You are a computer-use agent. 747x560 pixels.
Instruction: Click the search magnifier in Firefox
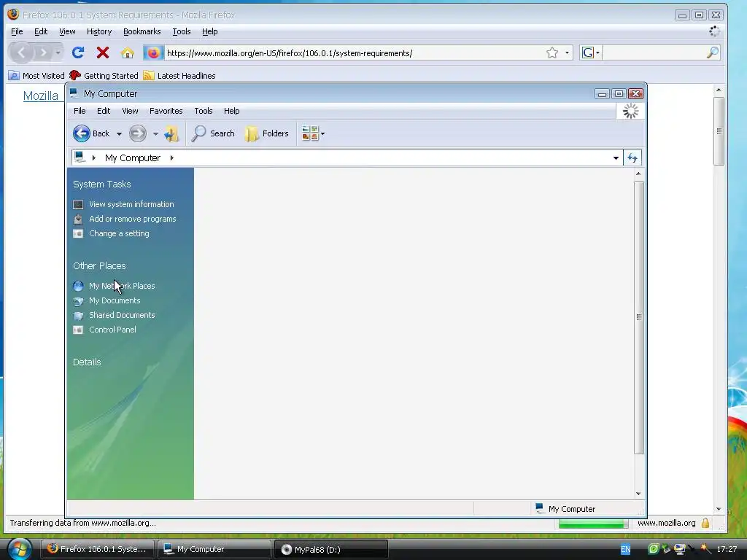click(x=712, y=52)
